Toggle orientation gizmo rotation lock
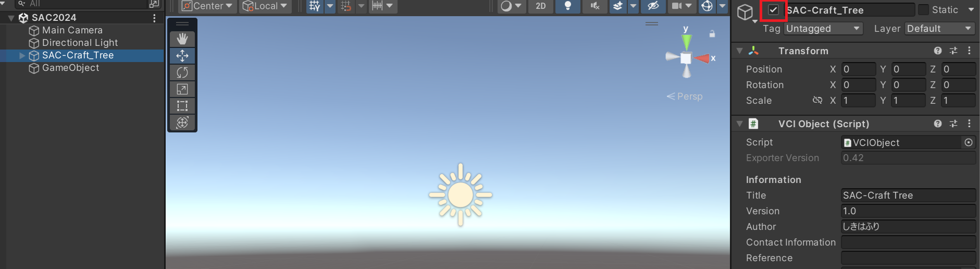Screen dimensions: 980x269 tap(712, 34)
